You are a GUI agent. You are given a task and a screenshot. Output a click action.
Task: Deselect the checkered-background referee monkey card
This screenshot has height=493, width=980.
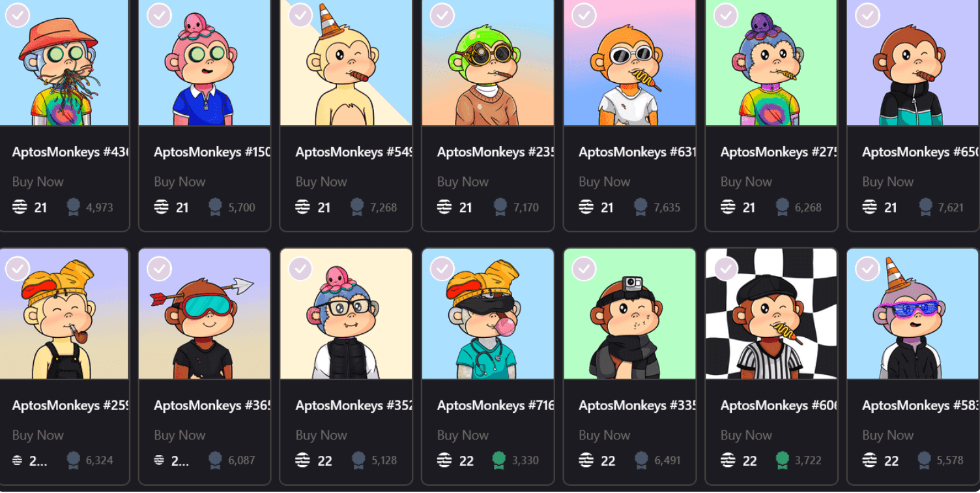726,268
